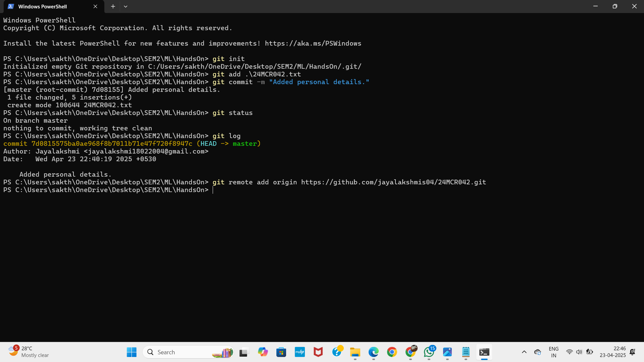This screenshot has height=362, width=644.
Task: Select the Windows PowerShell tab
Action: point(54,6)
